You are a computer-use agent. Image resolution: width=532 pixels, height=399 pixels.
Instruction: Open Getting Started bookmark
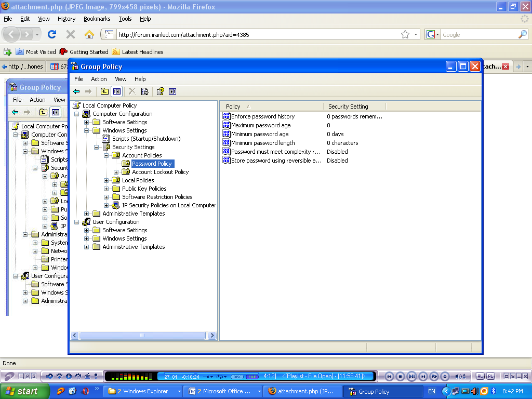tap(84, 52)
